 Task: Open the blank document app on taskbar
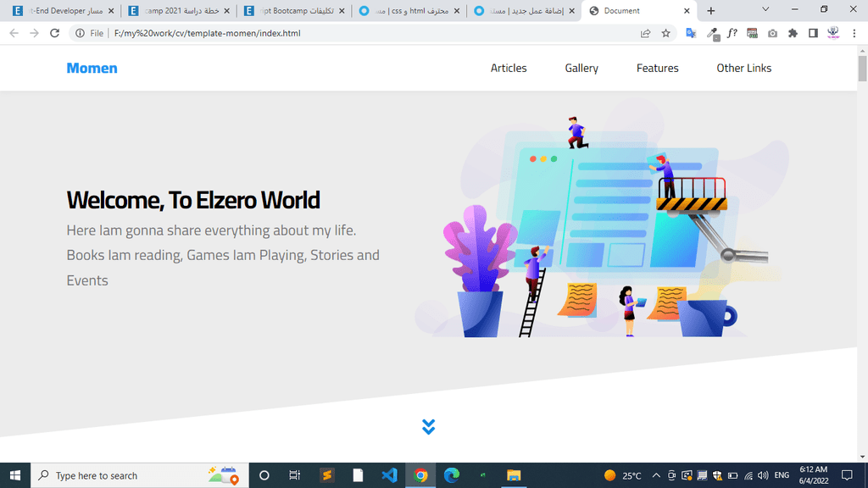(x=358, y=475)
